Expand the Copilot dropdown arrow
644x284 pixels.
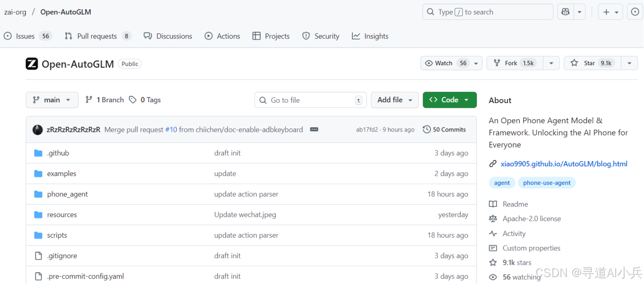[x=579, y=12]
